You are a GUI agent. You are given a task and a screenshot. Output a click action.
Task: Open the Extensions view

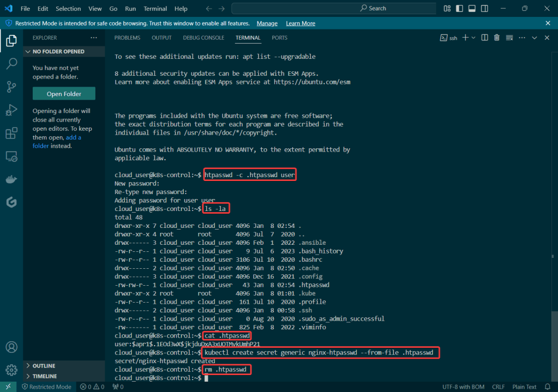[11, 134]
